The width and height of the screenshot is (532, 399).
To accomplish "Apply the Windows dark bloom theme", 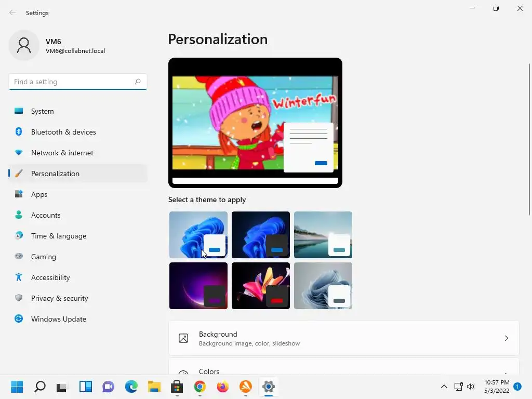I will (x=261, y=234).
